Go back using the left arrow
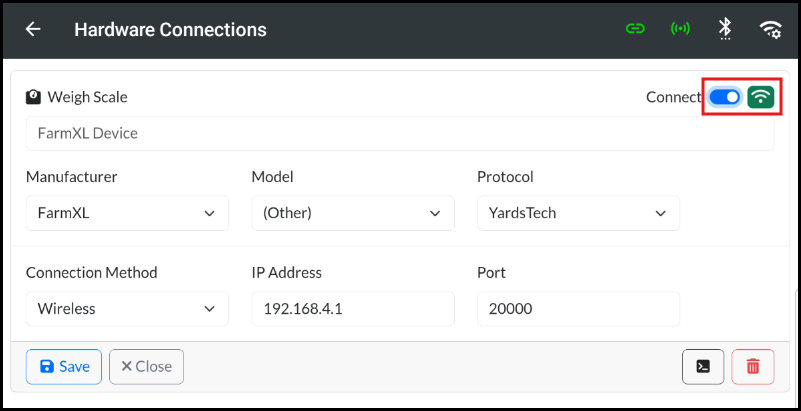This screenshot has height=411, width=801. tap(33, 29)
